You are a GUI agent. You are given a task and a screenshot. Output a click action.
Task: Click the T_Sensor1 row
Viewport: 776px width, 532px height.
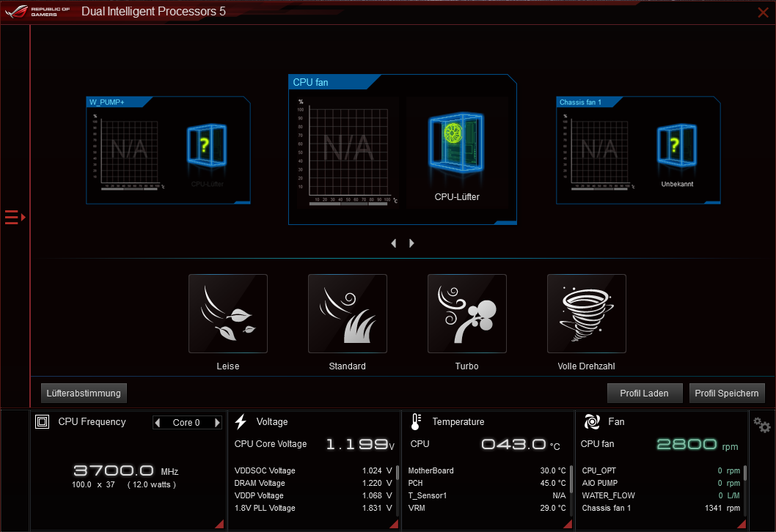(x=487, y=495)
